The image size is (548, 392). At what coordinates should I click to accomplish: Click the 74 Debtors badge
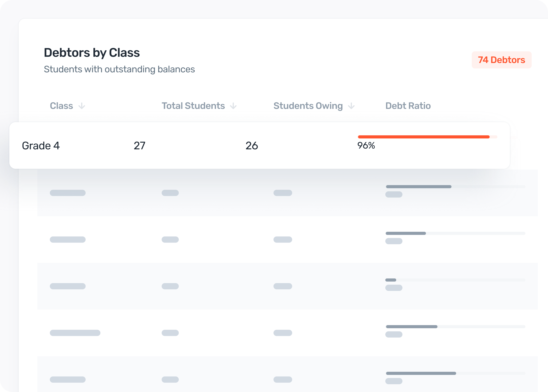point(501,60)
